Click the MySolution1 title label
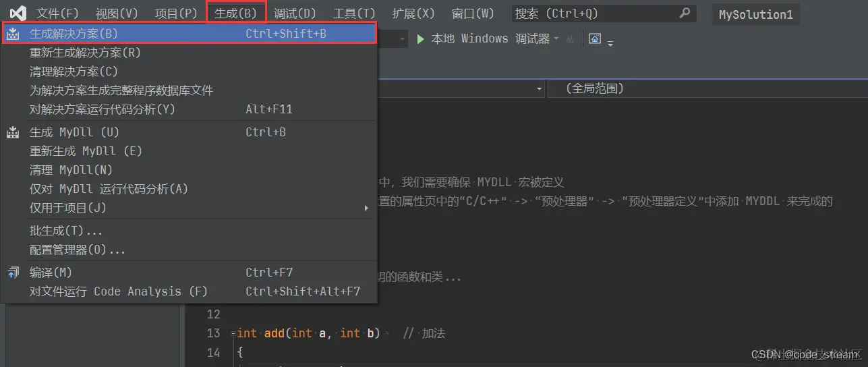The image size is (868, 367). (756, 14)
